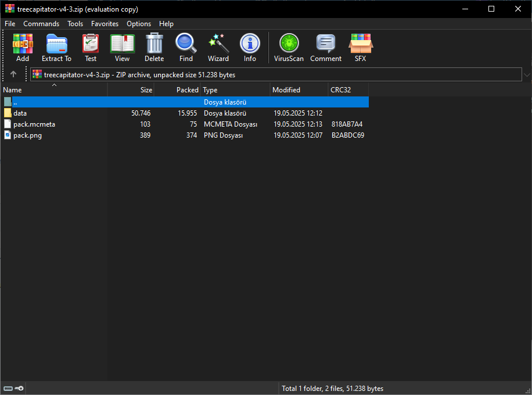The image size is (532, 395).
Task: Add a Comment to the archive
Action: point(325,47)
